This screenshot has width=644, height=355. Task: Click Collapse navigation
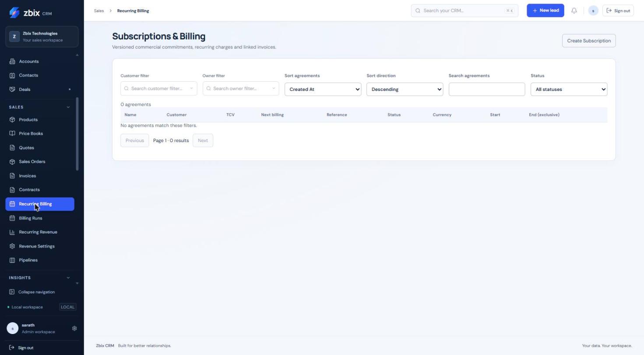point(32,292)
